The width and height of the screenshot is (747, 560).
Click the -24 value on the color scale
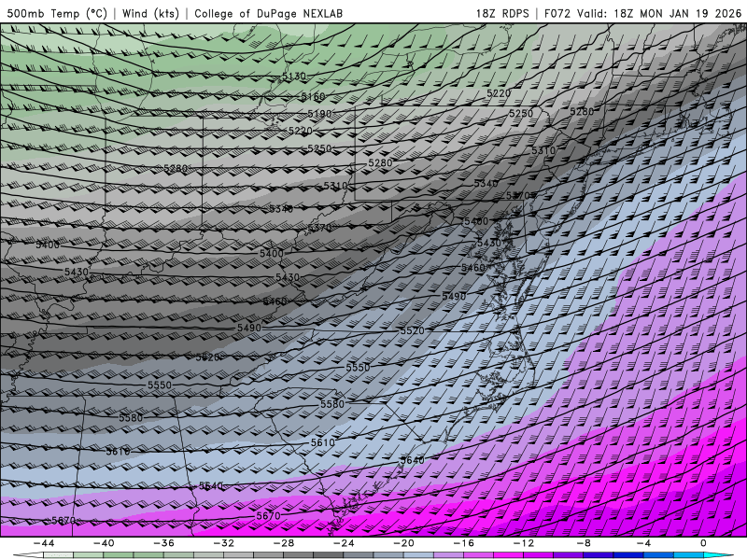pyautogui.click(x=344, y=543)
